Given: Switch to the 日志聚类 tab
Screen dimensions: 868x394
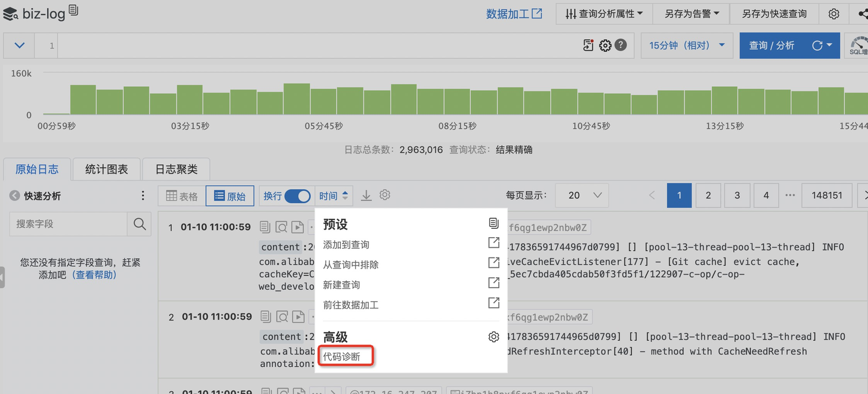Looking at the screenshot, I should point(176,169).
